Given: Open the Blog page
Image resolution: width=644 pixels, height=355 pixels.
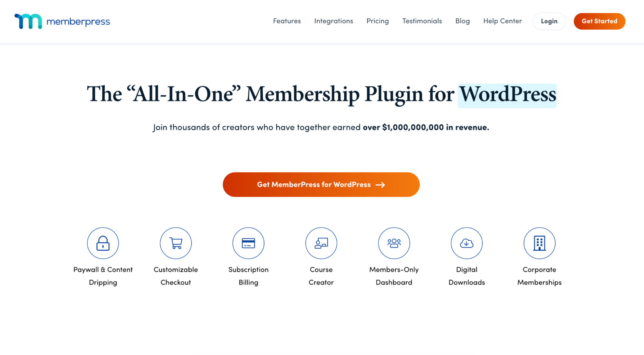Looking at the screenshot, I should click(x=463, y=21).
